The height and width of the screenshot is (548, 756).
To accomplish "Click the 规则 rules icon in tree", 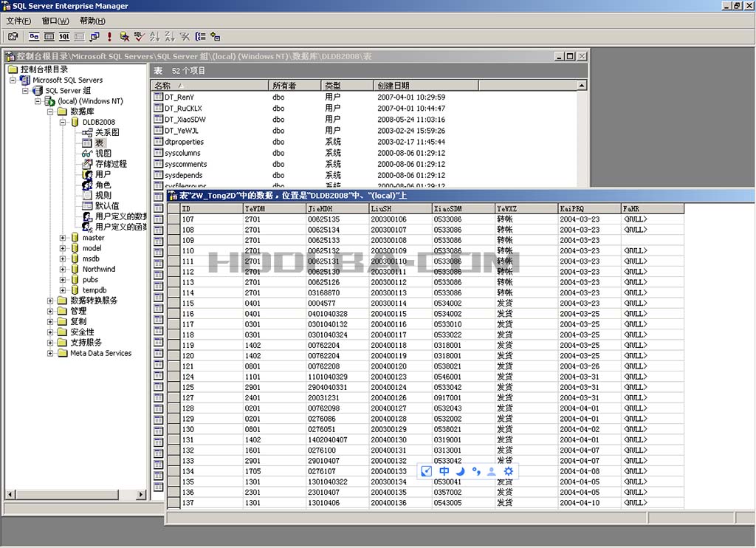I will [87, 195].
